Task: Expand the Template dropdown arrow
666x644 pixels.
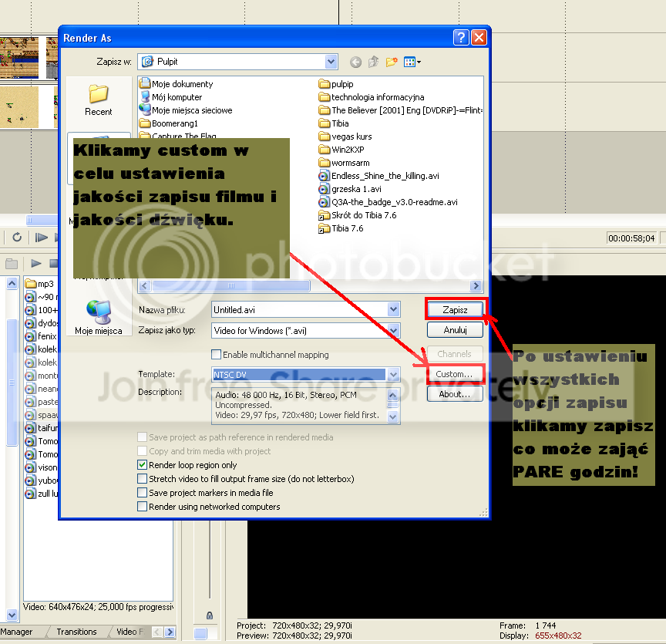Action: [394, 375]
